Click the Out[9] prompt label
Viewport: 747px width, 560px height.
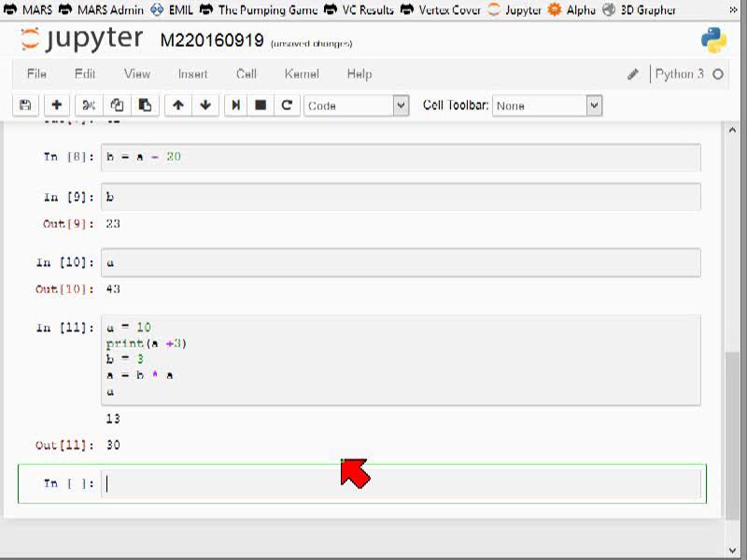click(68, 224)
